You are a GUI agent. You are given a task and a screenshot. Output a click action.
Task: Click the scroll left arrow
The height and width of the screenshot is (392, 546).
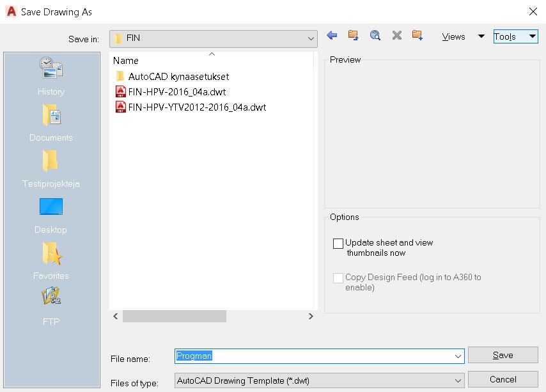pyautogui.click(x=116, y=316)
